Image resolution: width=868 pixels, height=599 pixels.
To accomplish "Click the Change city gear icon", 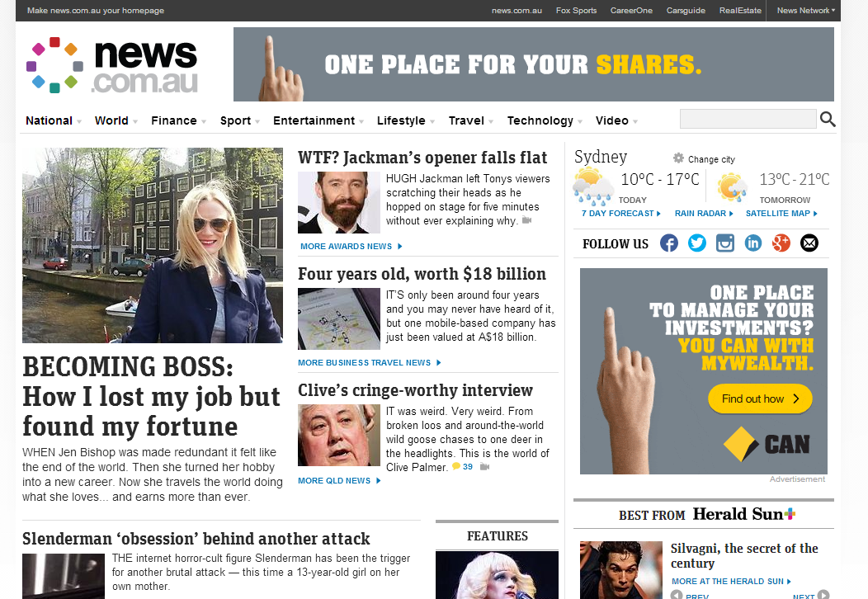I will tap(678, 158).
